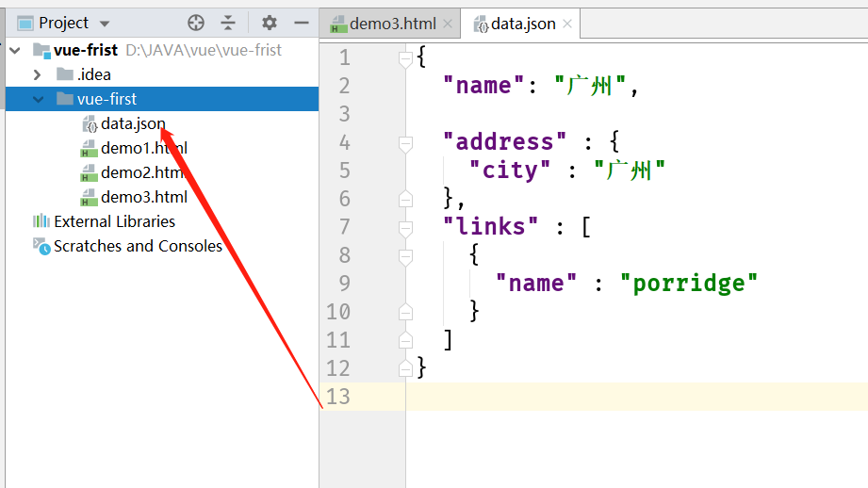Fold the address object at line 4
868x488 pixels.
[405, 143]
